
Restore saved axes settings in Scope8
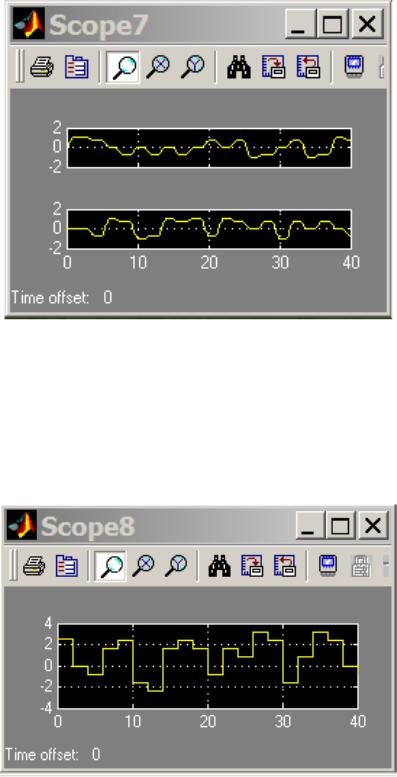pos(285,565)
